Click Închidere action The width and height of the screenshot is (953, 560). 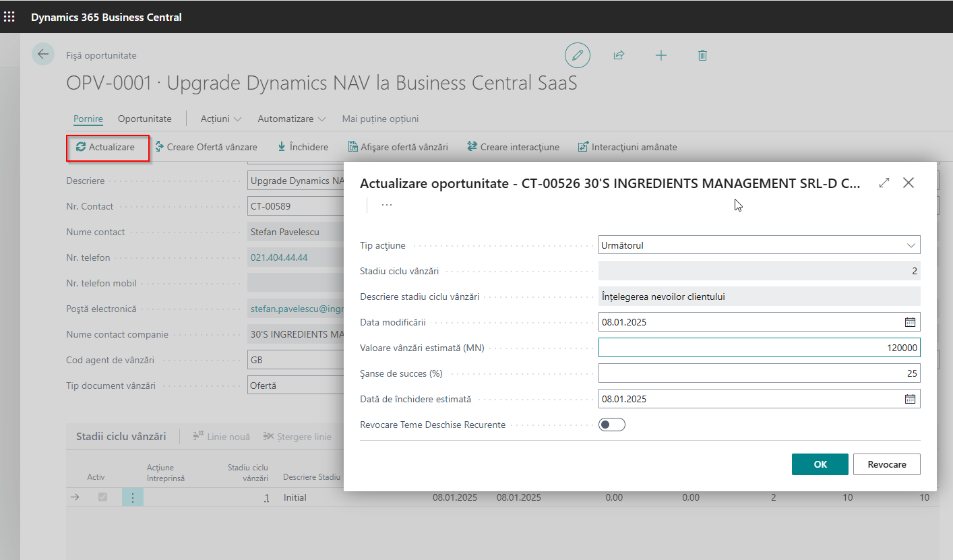[303, 147]
